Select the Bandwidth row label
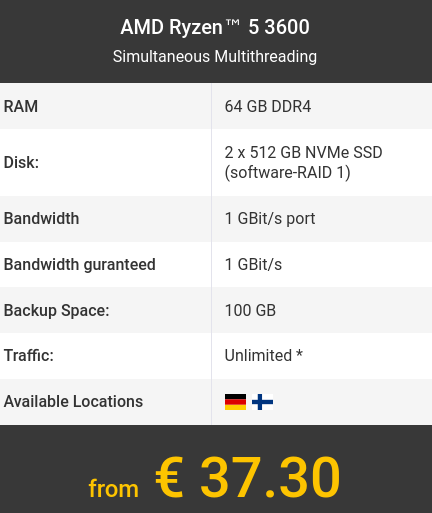This screenshot has height=513, width=432. click(x=41, y=219)
